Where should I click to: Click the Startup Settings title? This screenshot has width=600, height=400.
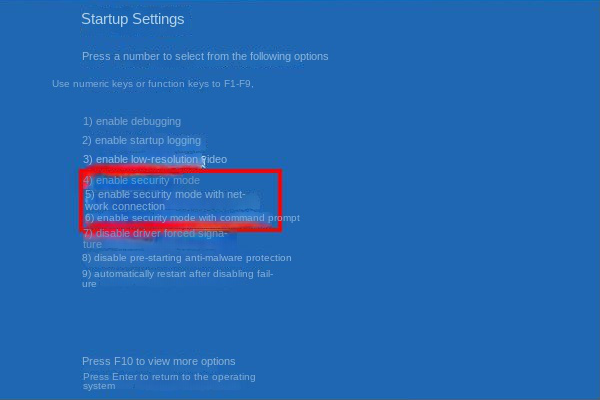pyautogui.click(x=133, y=19)
